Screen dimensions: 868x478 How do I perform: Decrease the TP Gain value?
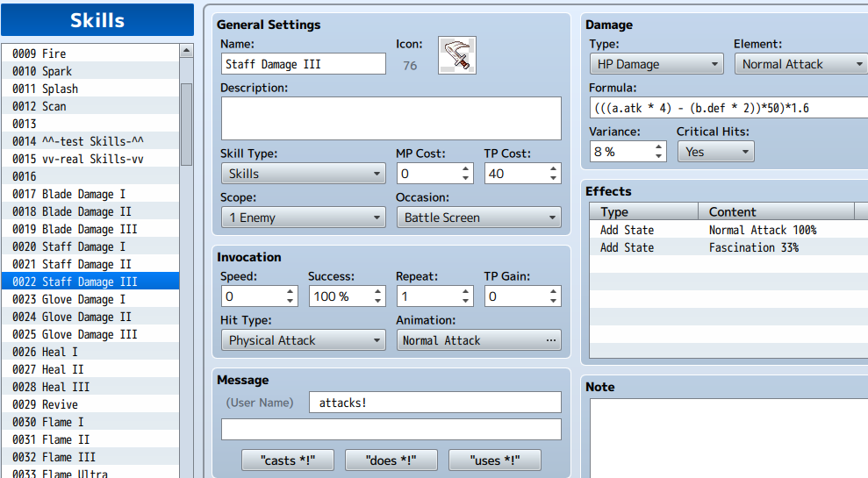(553, 301)
